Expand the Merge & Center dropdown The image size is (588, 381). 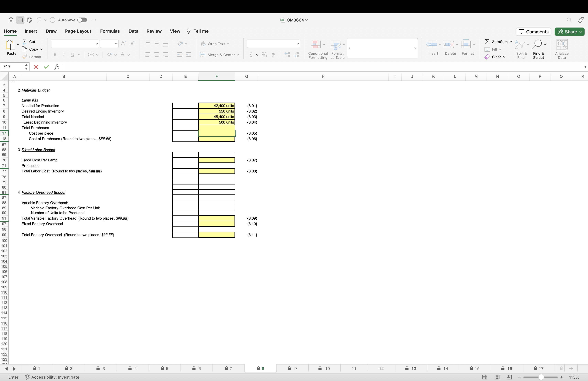pyautogui.click(x=238, y=55)
